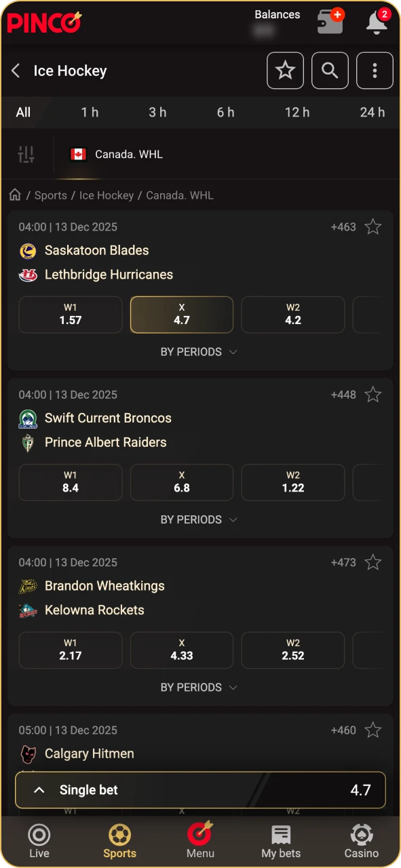Open the three-dot options menu
The image size is (401, 868).
pos(375,71)
